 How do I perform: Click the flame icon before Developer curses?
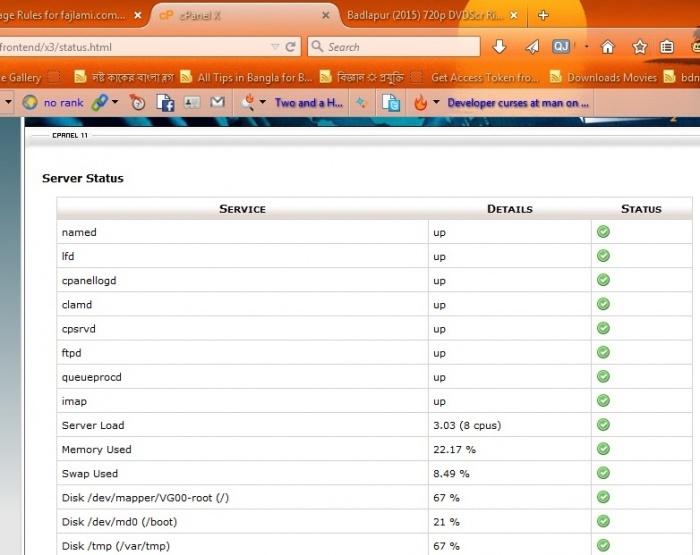pyautogui.click(x=421, y=103)
